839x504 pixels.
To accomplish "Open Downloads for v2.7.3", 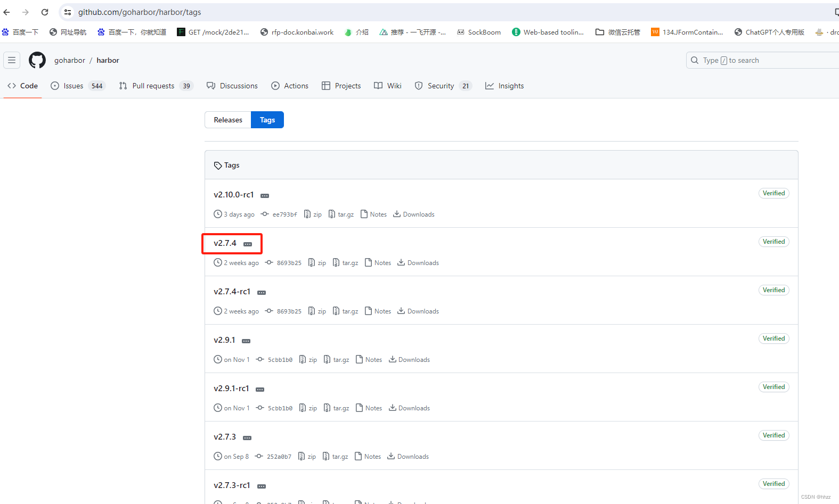I will (x=408, y=457).
